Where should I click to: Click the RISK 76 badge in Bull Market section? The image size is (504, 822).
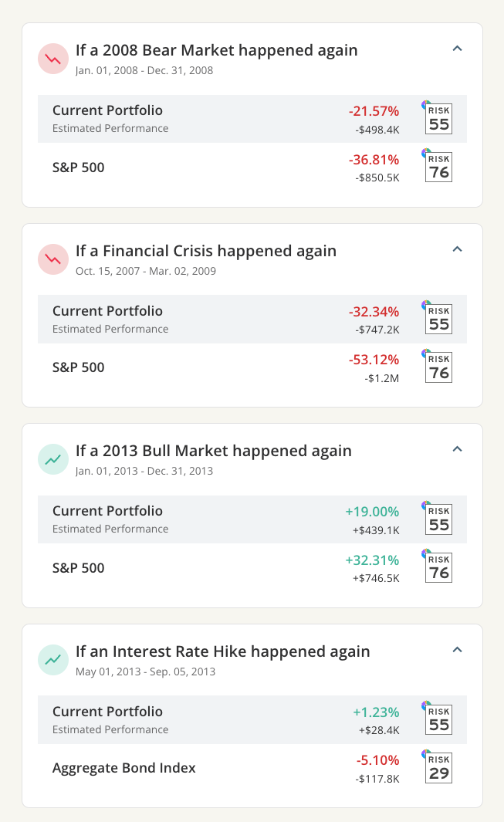coord(438,567)
